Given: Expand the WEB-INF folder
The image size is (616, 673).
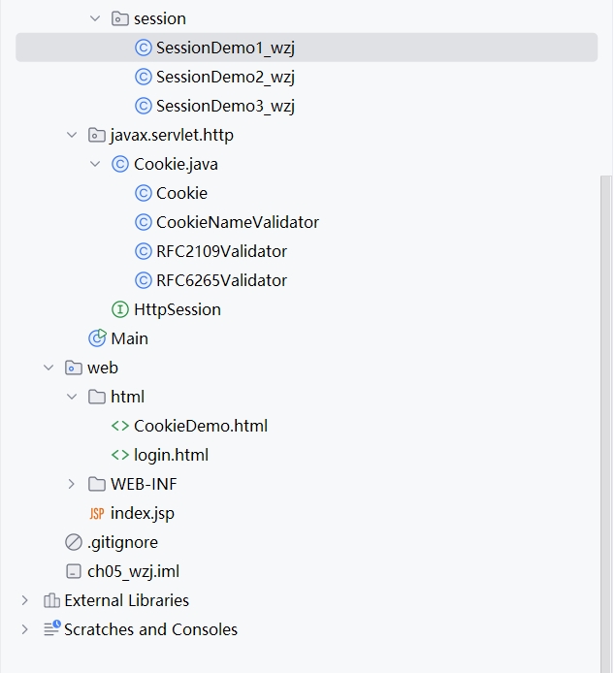Looking at the screenshot, I should point(72,484).
